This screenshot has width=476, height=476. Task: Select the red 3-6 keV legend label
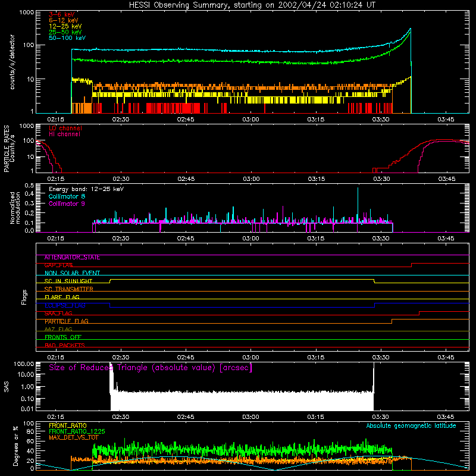point(62,14)
